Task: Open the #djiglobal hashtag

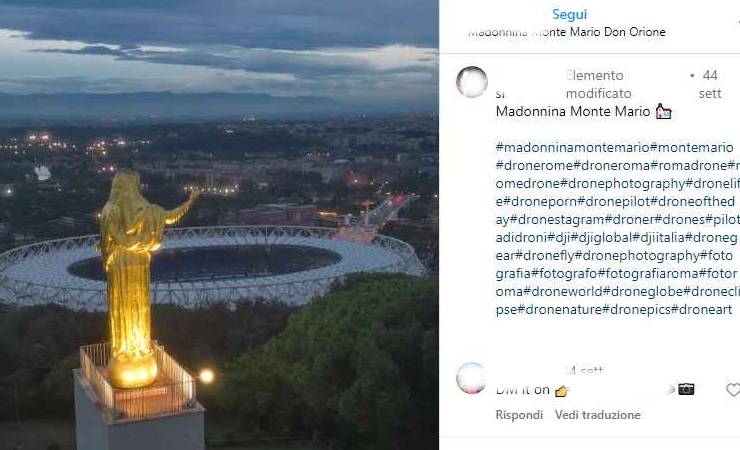Action: pyautogui.click(x=601, y=238)
